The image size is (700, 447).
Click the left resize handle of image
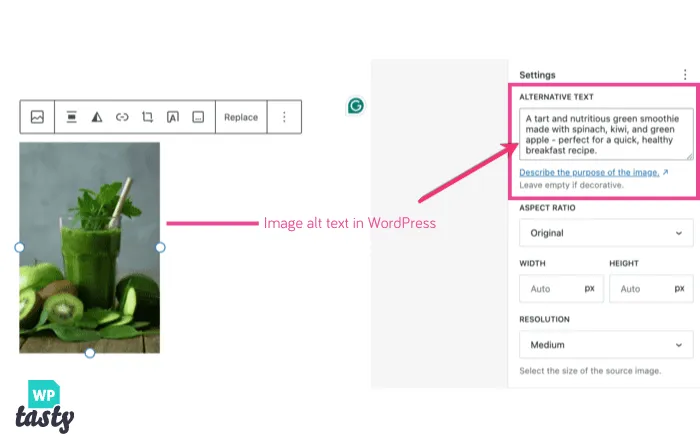coord(20,247)
